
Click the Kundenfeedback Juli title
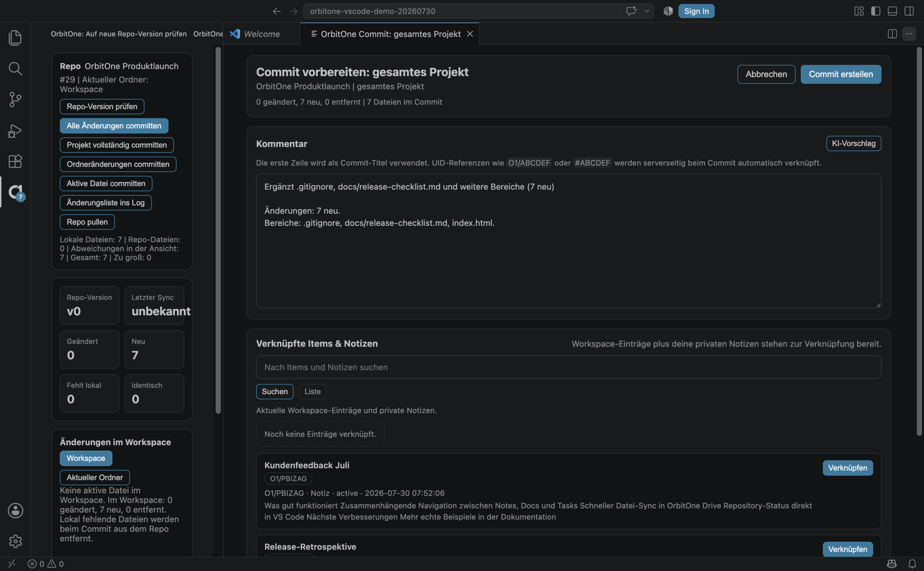(307, 465)
